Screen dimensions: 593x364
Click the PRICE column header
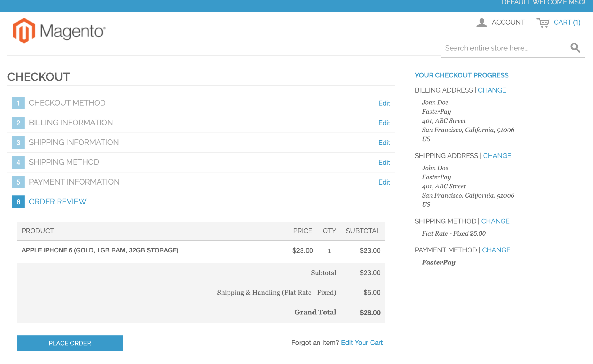(x=303, y=231)
